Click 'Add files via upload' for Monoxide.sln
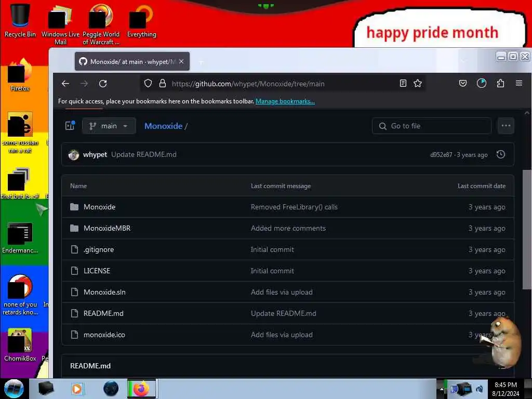Screen dimensions: 532x399 pyautogui.click(x=282, y=292)
